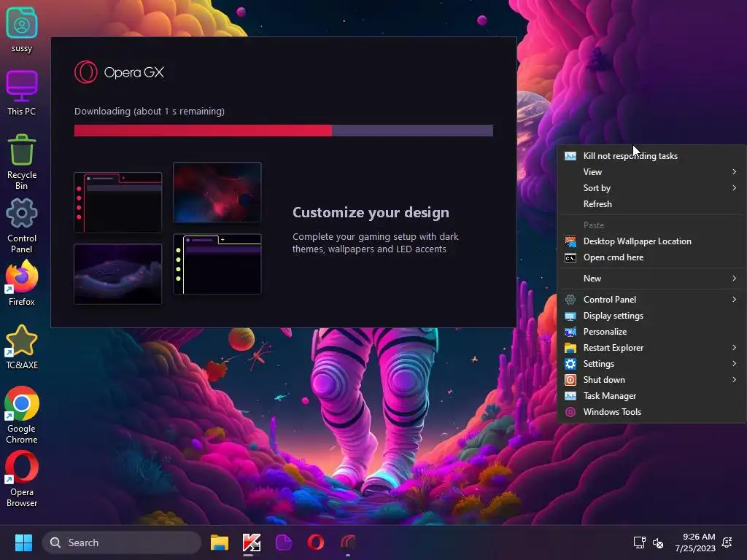Screen dimensions: 747x560
Task: Open the Kaspersky taskbar icon
Action: point(252,542)
